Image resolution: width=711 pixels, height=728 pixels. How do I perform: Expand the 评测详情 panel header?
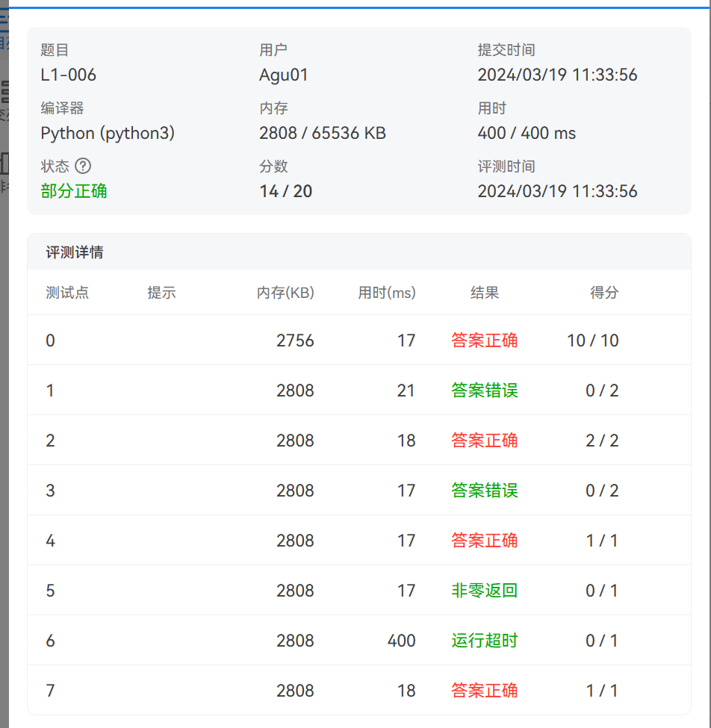74,252
